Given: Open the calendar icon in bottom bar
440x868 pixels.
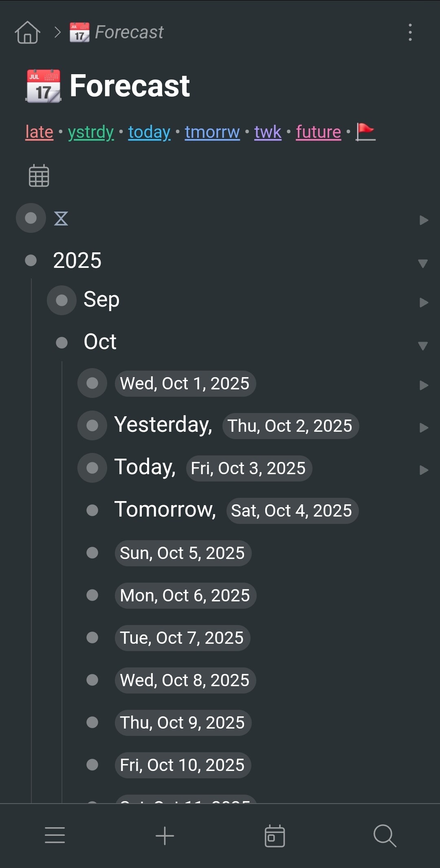Looking at the screenshot, I should (x=275, y=835).
